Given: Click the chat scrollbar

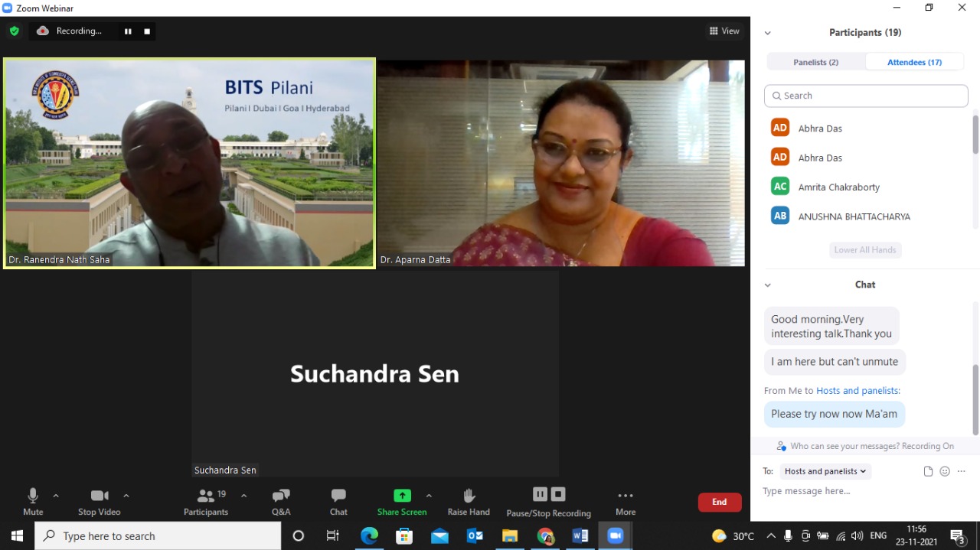Looking at the screenshot, I should pos(975,399).
